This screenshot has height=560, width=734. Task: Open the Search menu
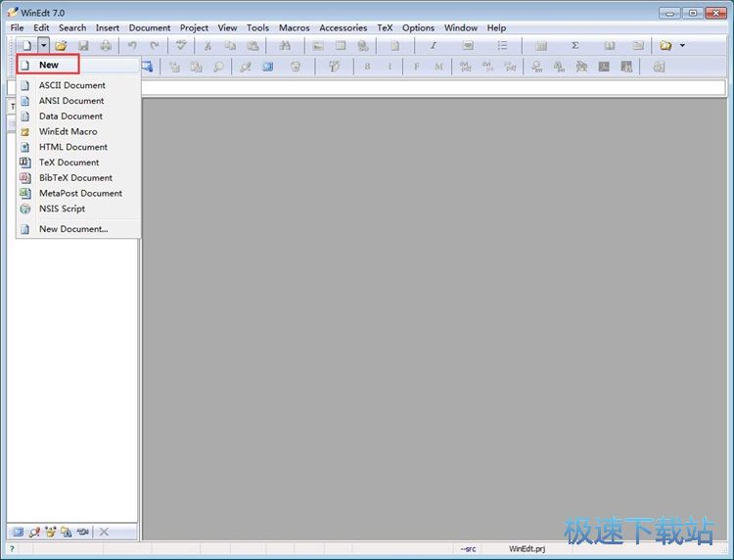(x=72, y=28)
